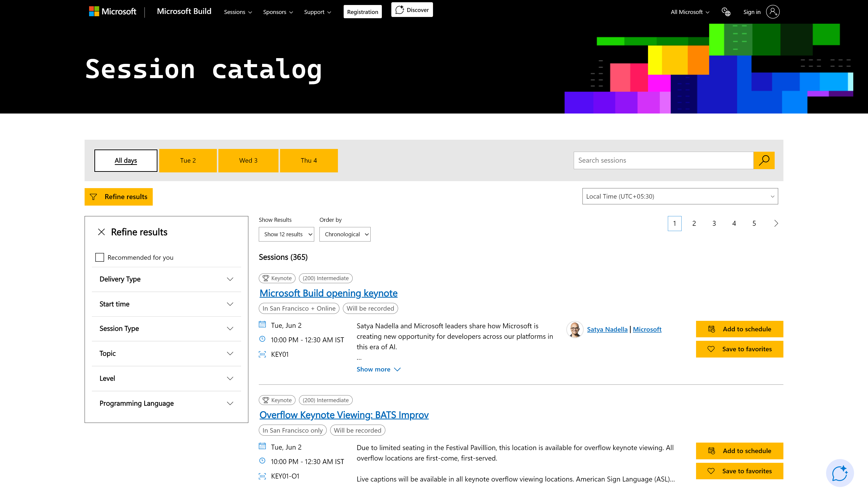
Task: Go to results page 3
Action: click(x=714, y=223)
